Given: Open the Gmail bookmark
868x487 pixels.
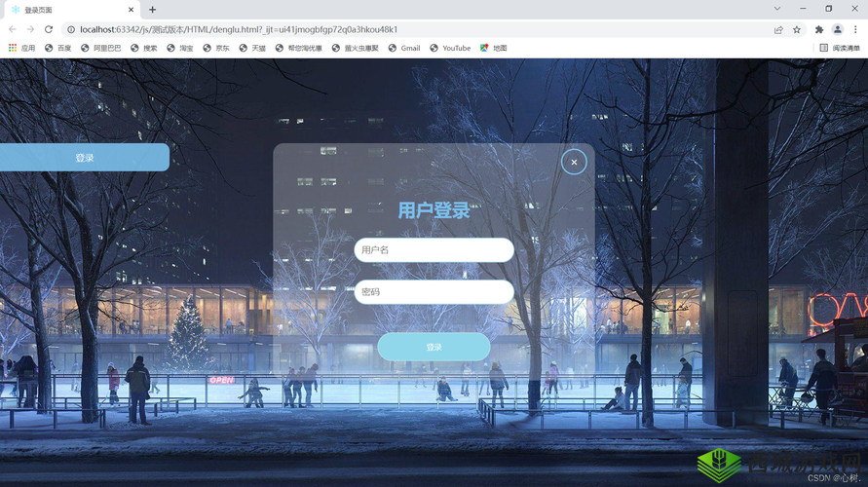Looking at the screenshot, I should 404,48.
